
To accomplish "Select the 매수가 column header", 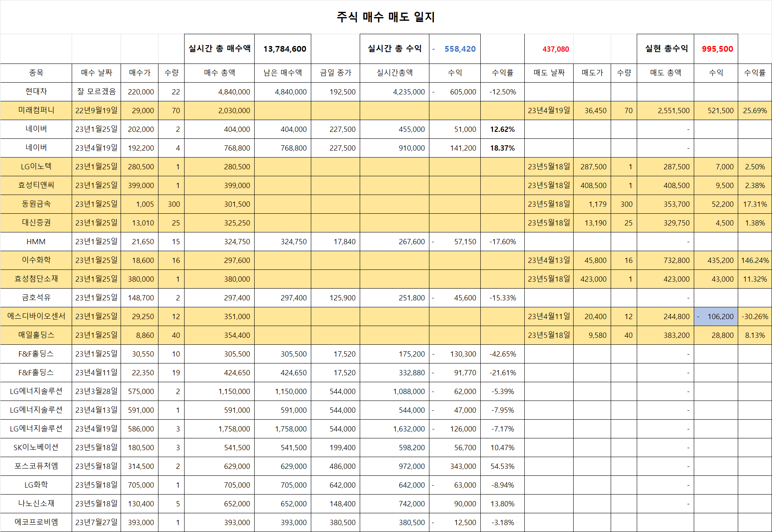I will click(139, 73).
